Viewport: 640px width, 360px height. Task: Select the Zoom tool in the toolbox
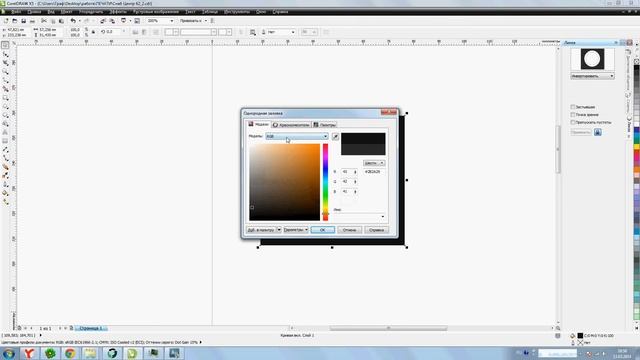5,72
